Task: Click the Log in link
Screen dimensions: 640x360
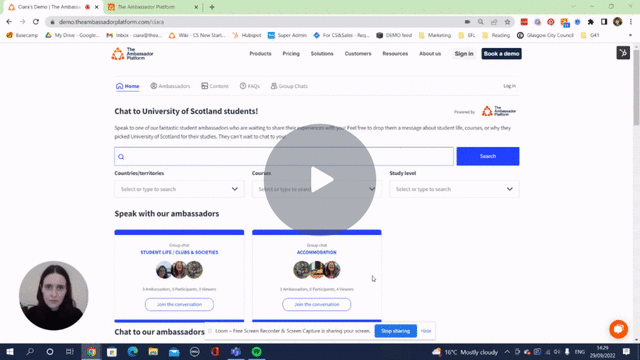Action: [x=509, y=86]
